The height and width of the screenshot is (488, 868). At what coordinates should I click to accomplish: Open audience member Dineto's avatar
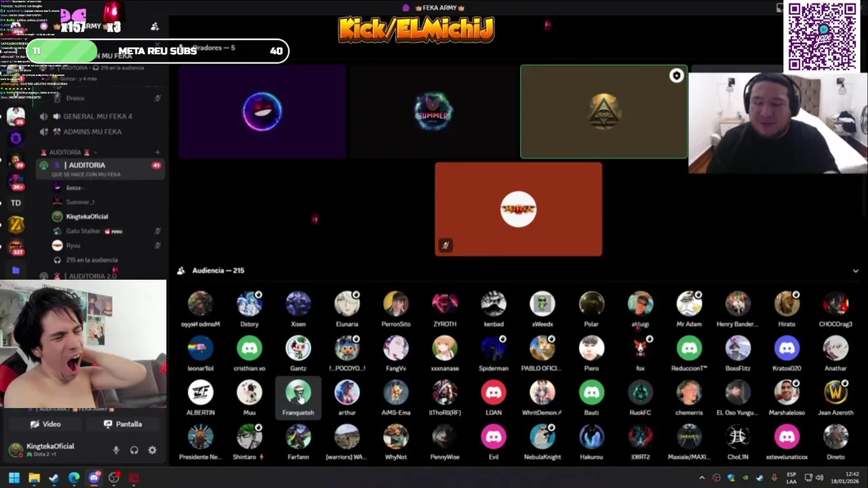click(x=835, y=437)
